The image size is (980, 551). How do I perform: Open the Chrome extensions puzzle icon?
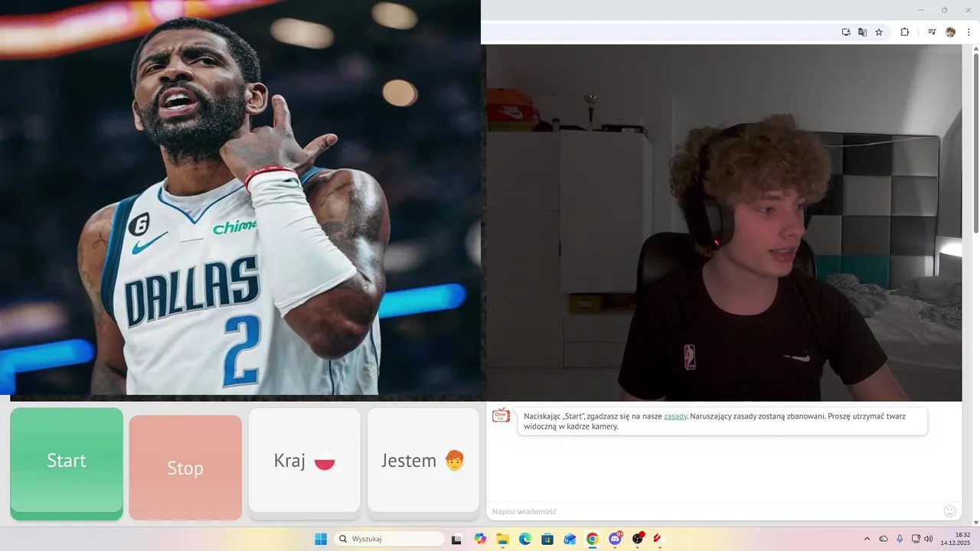pos(904,32)
